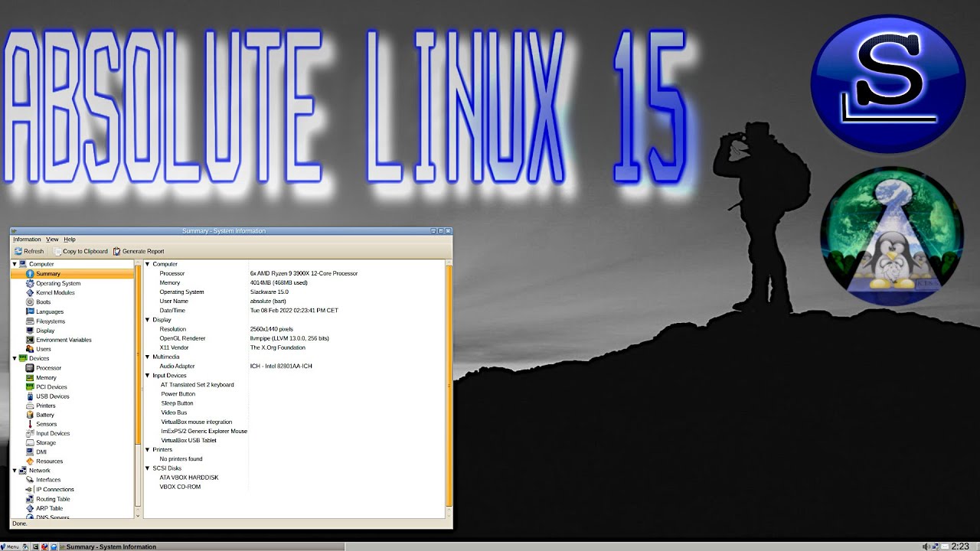Select the USB Devices icon
Viewport: 980px width, 551px height.
click(x=30, y=396)
